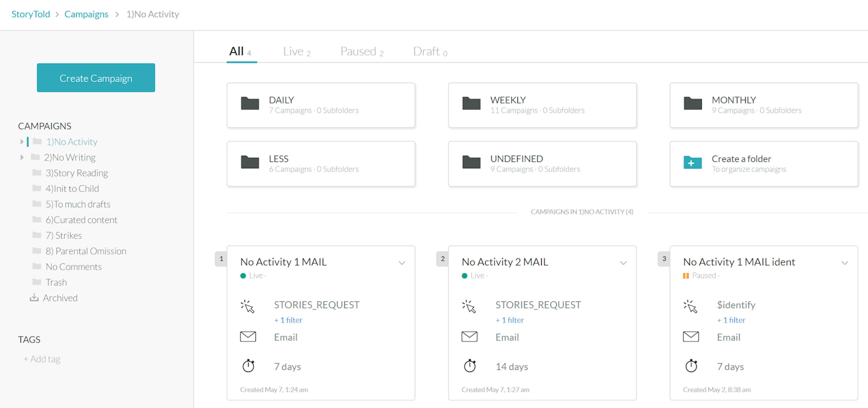Click stopwatch icon in No Activity 2 MAIL card

tap(470, 366)
